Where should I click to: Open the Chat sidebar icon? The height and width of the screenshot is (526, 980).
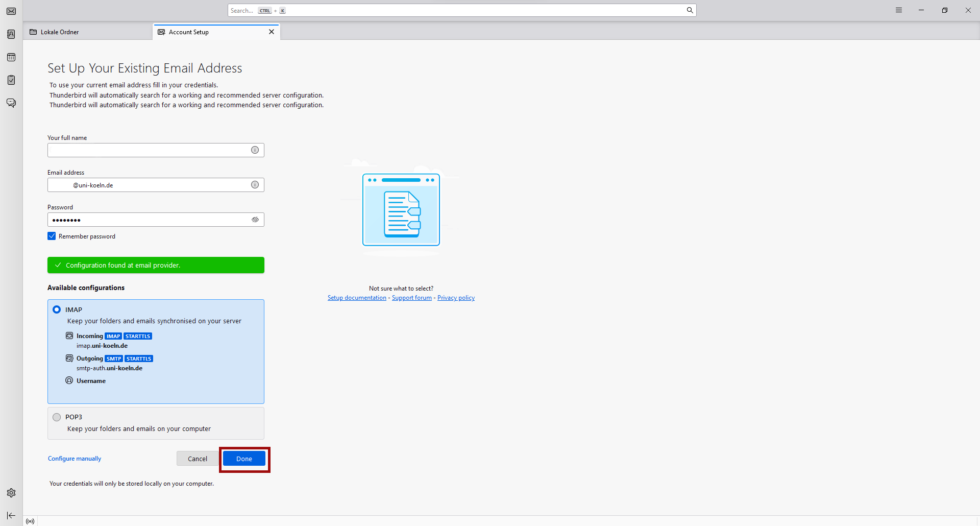[11, 103]
